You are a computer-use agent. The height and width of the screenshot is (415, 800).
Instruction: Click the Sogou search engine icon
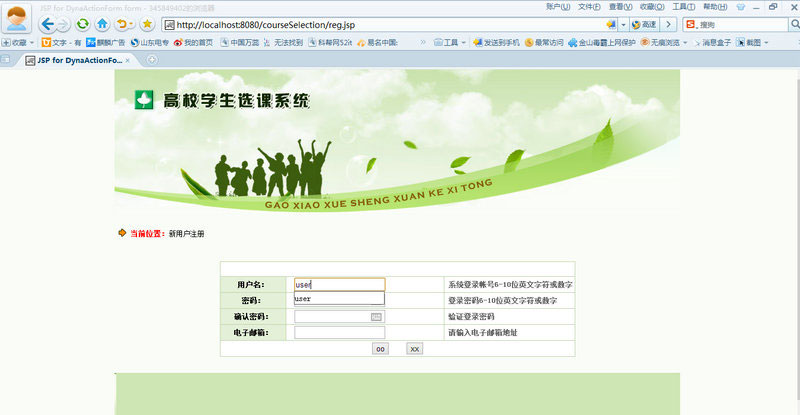(691, 25)
